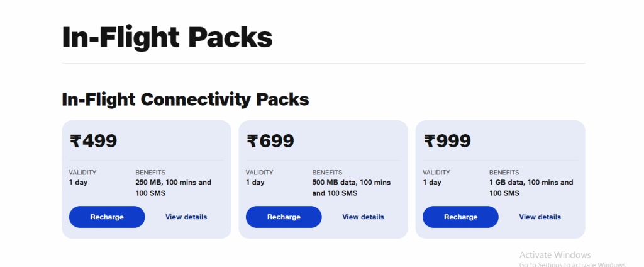Viewport: 644px width, 267px height.
Task: Open View details for ₹699 pack
Action: pos(363,217)
